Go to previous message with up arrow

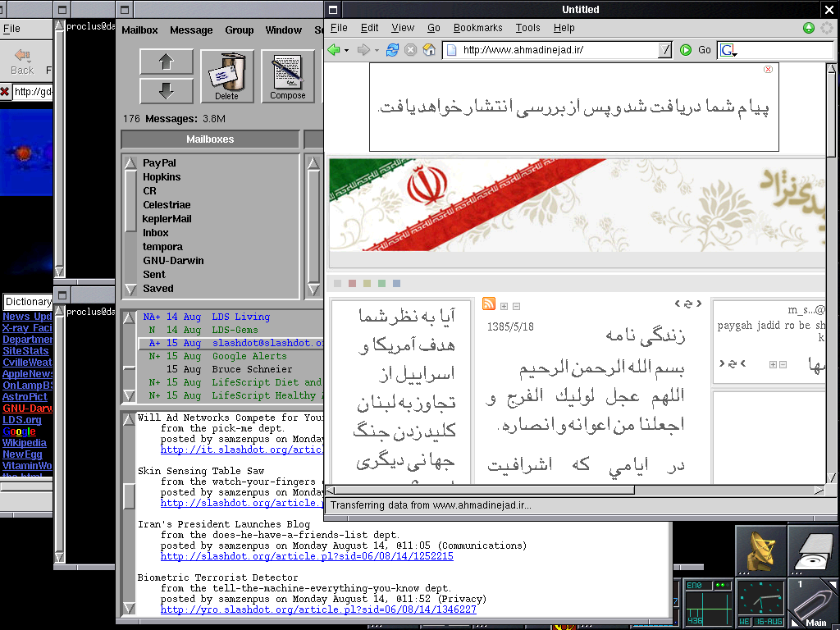point(166,62)
